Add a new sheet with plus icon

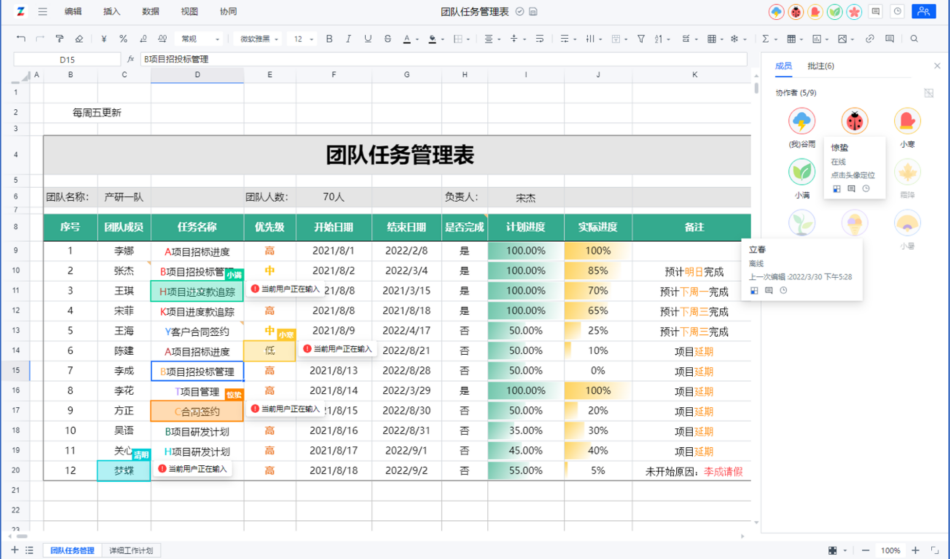tap(15, 550)
